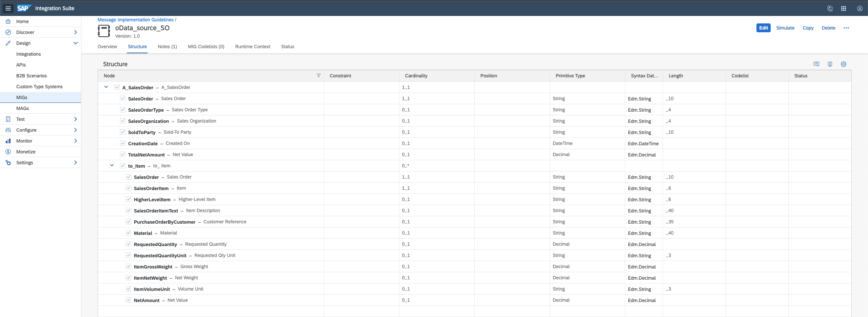Image resolution: width=868 pixels, height=317 pixels.
Task: Collapse the Design menu chevron
Action: click(75, 43)
